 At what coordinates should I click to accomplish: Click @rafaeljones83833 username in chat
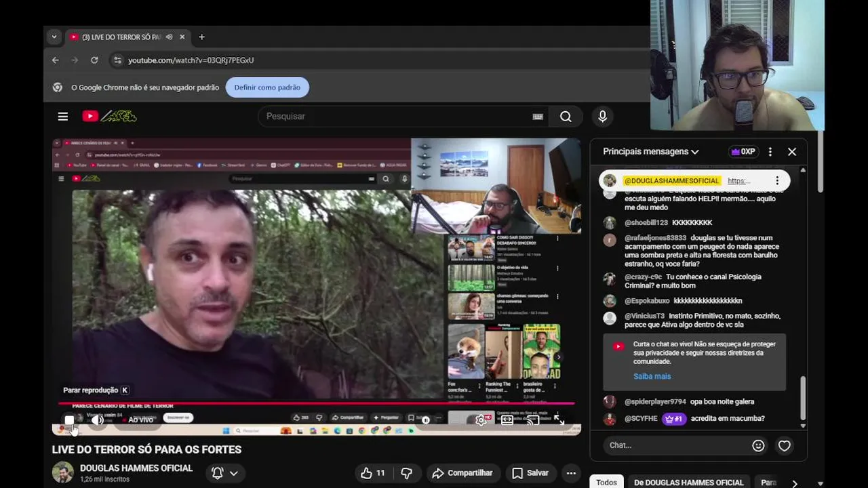[655, 239]
